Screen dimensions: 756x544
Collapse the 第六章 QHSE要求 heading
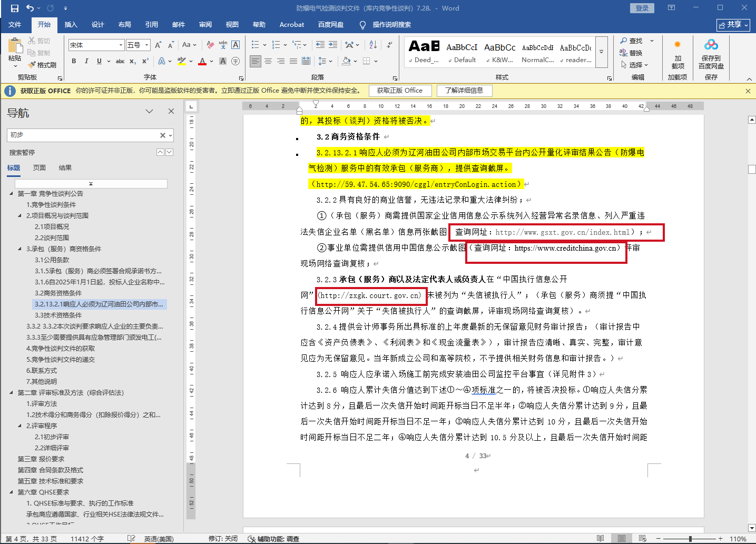[x=12, y=492]
